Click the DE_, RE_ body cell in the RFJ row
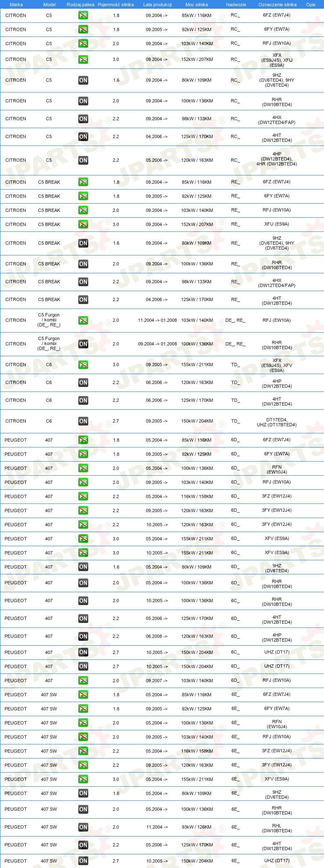Image resolution: width=324 pixels, height=868 pixels. (235, 320)
